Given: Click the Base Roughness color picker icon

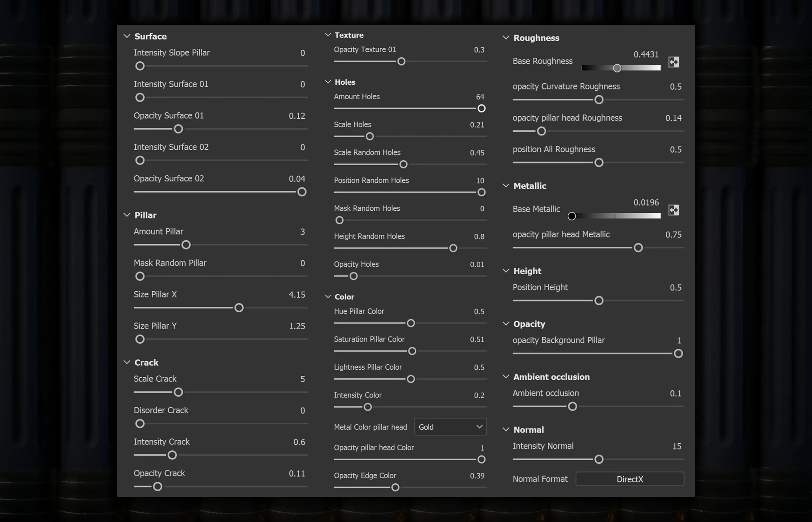Looking at the screenshot, I should tap(673, 62).
